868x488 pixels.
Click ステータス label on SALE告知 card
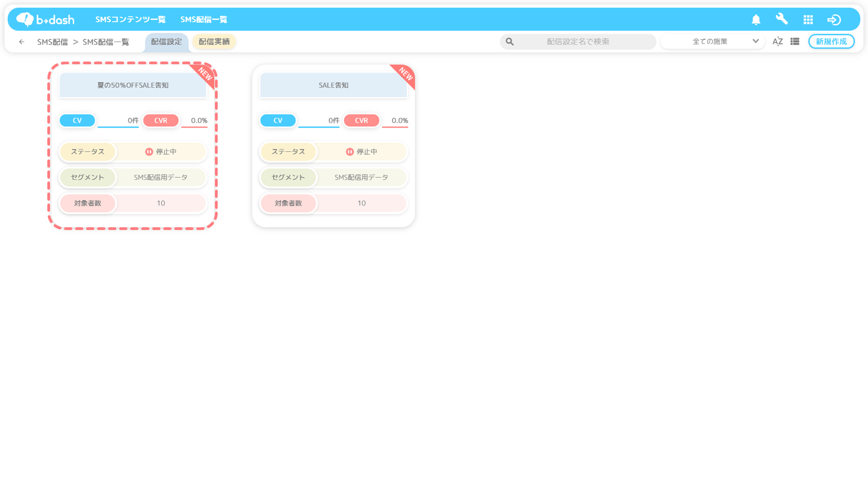coord(288,151)
